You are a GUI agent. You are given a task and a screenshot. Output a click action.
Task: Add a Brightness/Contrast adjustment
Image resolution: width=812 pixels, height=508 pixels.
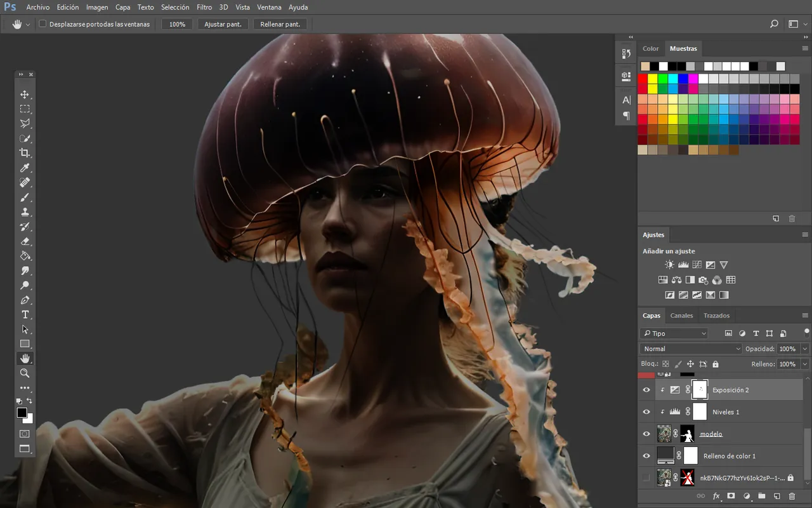click(x=669, y=265)
